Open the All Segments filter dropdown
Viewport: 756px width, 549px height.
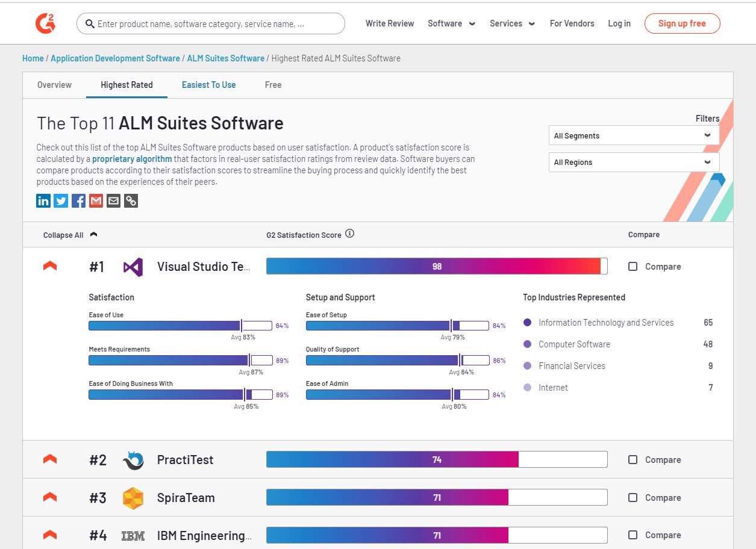point(634,135)
